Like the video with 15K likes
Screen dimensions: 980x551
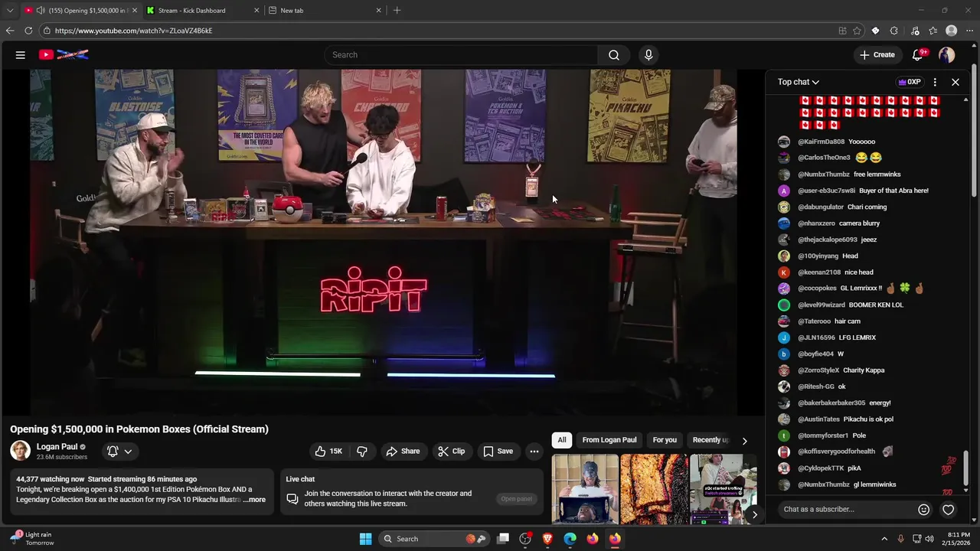click(x=328, y=452)
